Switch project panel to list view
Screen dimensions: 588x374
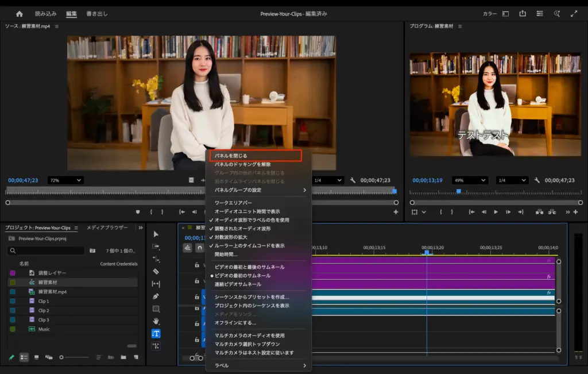click(24, 357)
